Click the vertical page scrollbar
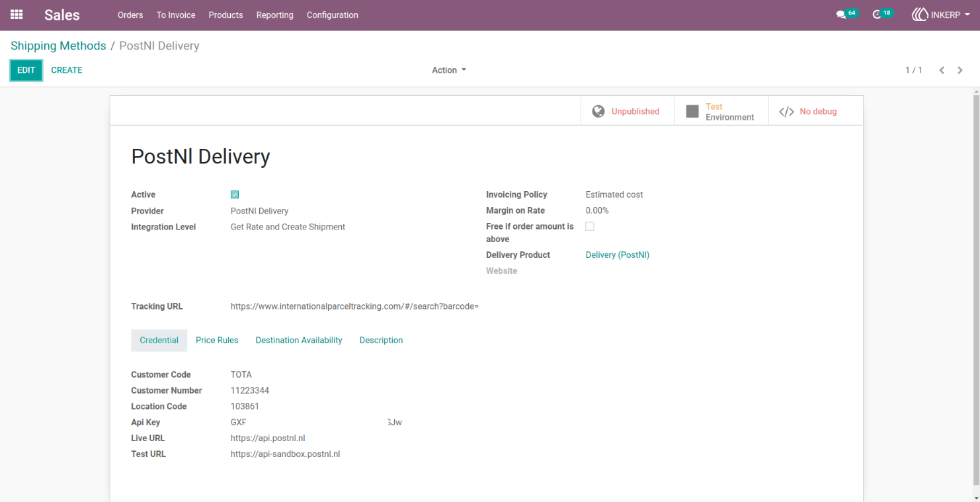This screenshot has height=502, width=980. tap(976, 291)
